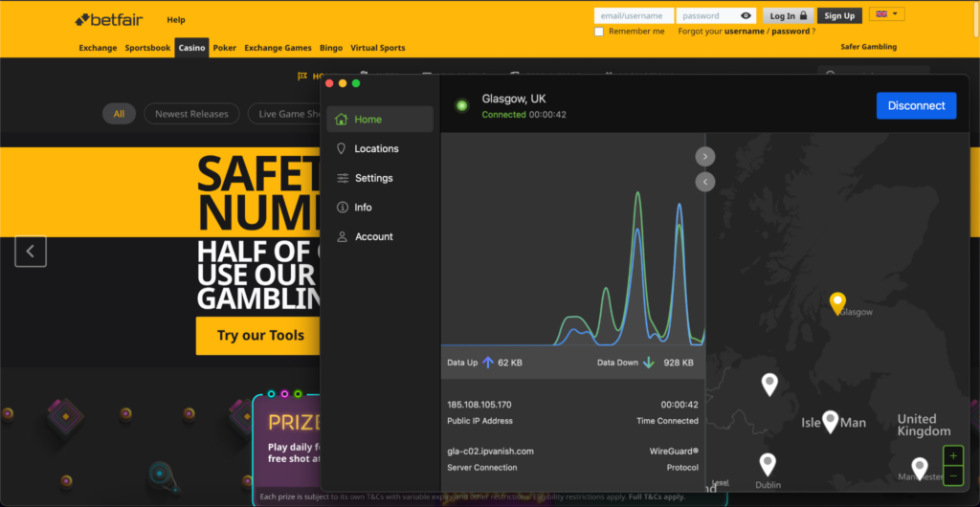Select the map pin above Isle of Man
Screen dimensions: 980x507
(x=769, y=384)
